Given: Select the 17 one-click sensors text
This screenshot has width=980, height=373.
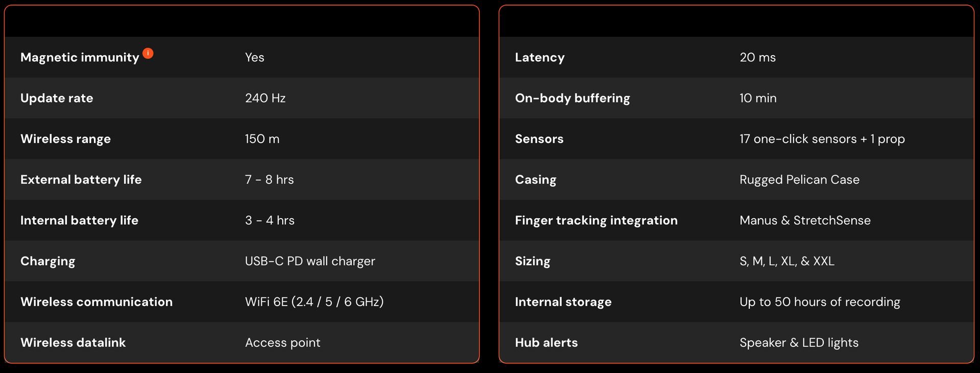Looking at the screenshot, I should (822, 139).
